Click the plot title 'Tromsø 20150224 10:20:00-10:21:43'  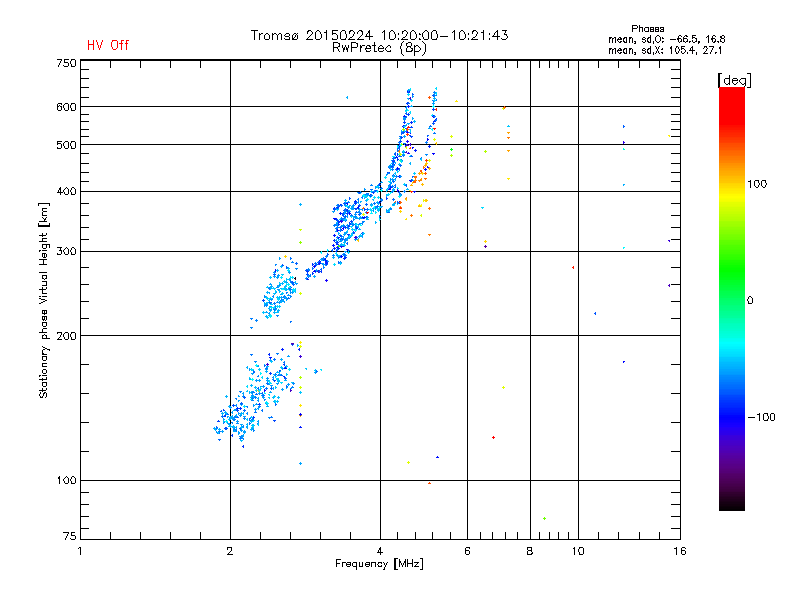click(x=379, y=35)
